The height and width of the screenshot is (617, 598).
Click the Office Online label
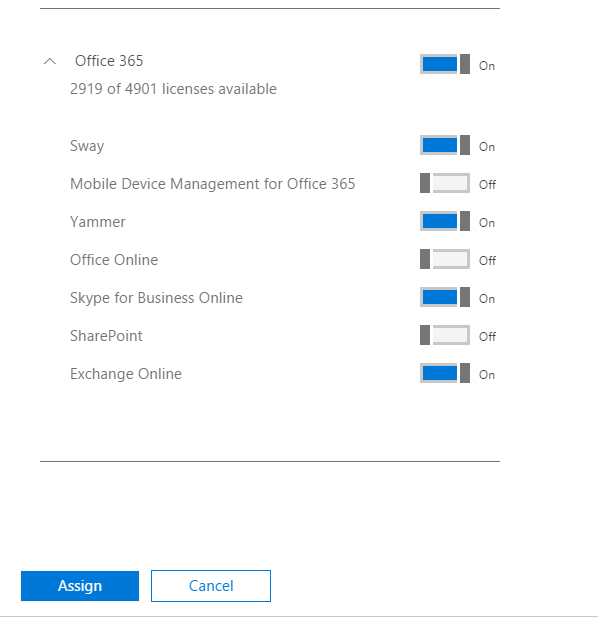coord(114,260)
